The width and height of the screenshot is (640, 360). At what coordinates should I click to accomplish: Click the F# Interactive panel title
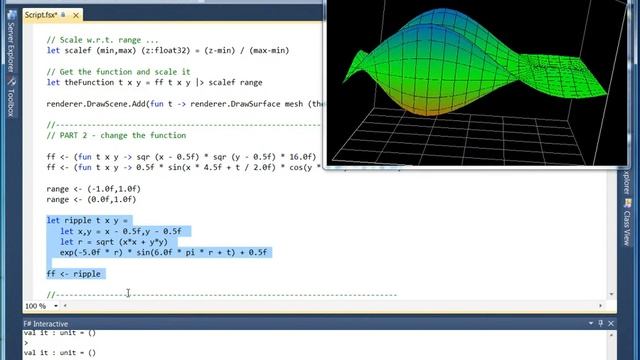[x=46, y=324]
